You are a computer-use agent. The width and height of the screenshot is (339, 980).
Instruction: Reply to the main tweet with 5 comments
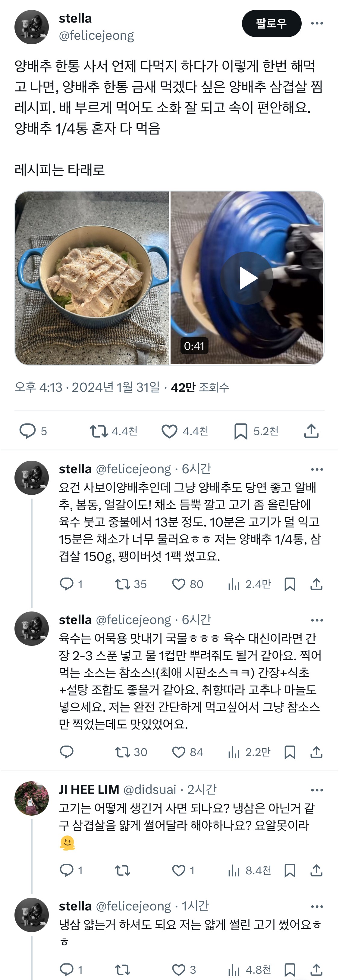coord(33,431)
